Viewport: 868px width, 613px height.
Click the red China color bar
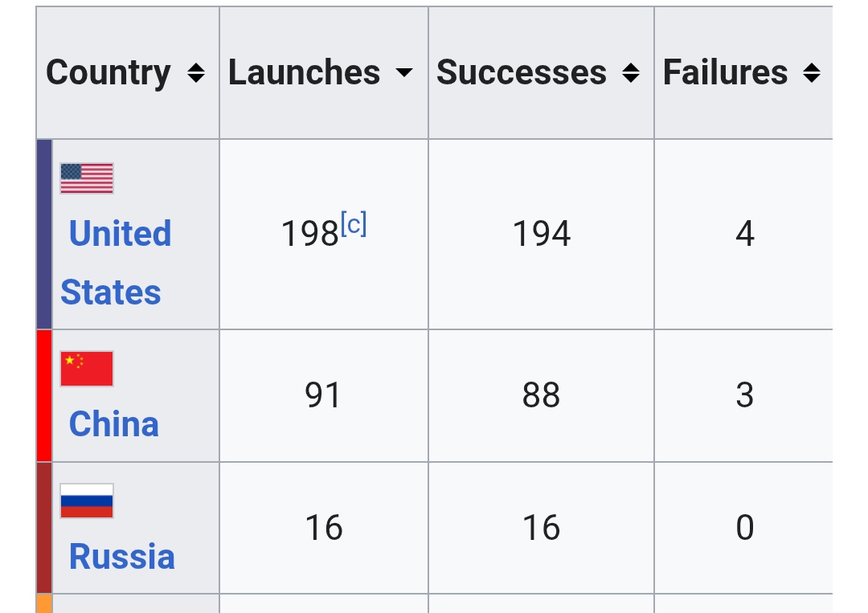[x=44, y=395]
